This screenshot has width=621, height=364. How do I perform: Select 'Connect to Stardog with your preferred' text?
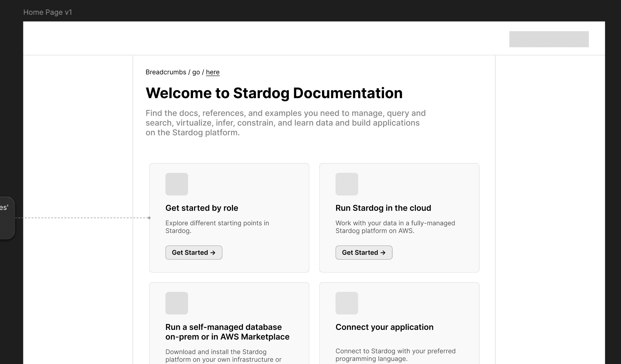pyautogui.click(x=396, y=355)
